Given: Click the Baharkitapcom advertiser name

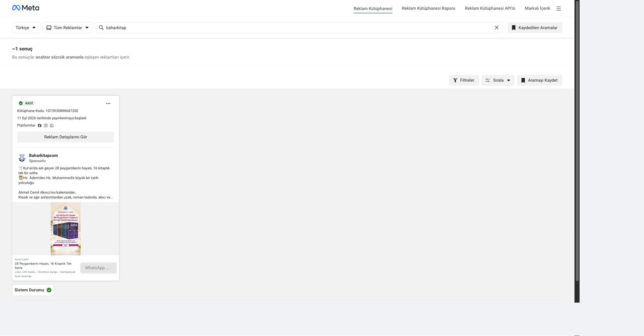Looking at the screenshot, I should pos(43,155).
